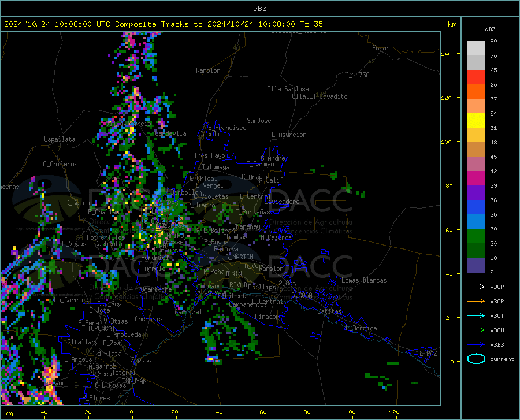Click the 'Divisadero' map label

[282, 202]
